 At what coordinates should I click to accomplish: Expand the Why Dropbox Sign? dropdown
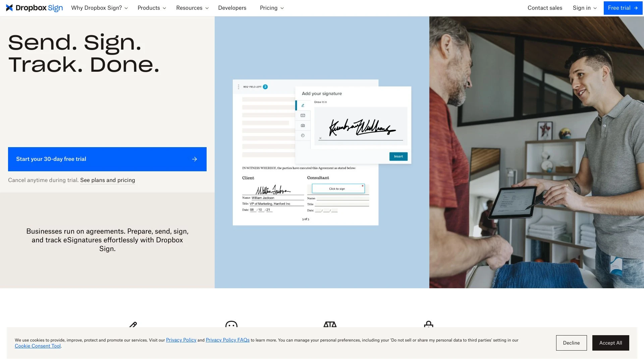click(x=97, y=8)
